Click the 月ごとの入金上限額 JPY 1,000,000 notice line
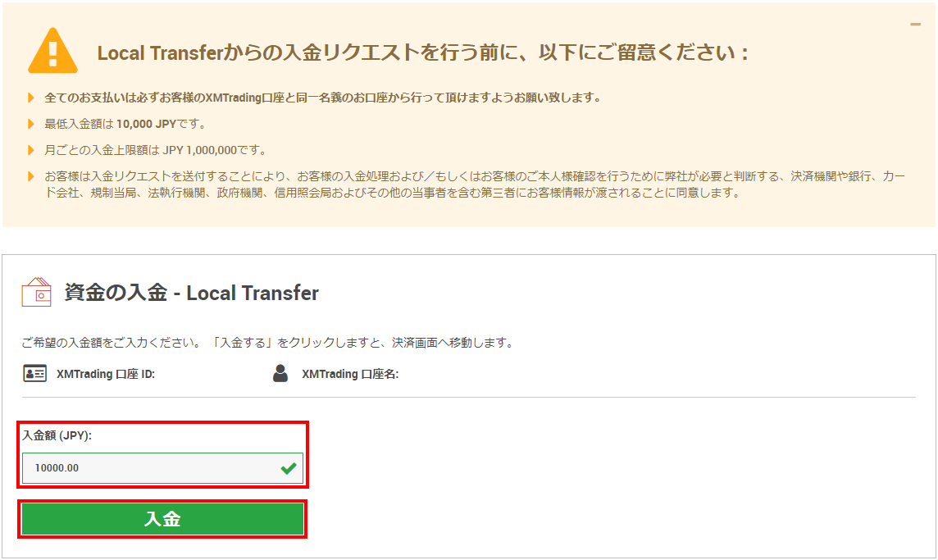The width and height of the screenshot is (938, 560). tap(156, 150)
